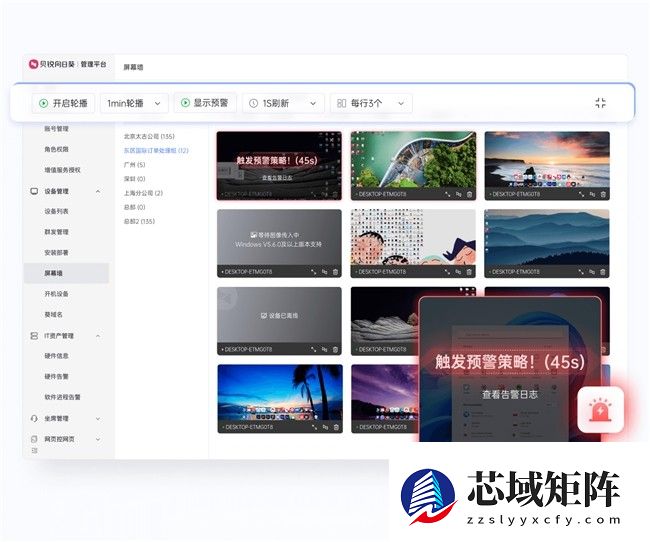Open 硬件告警 in the sidebar
Viewport: 650px width, 542px height.
(56, 376)
